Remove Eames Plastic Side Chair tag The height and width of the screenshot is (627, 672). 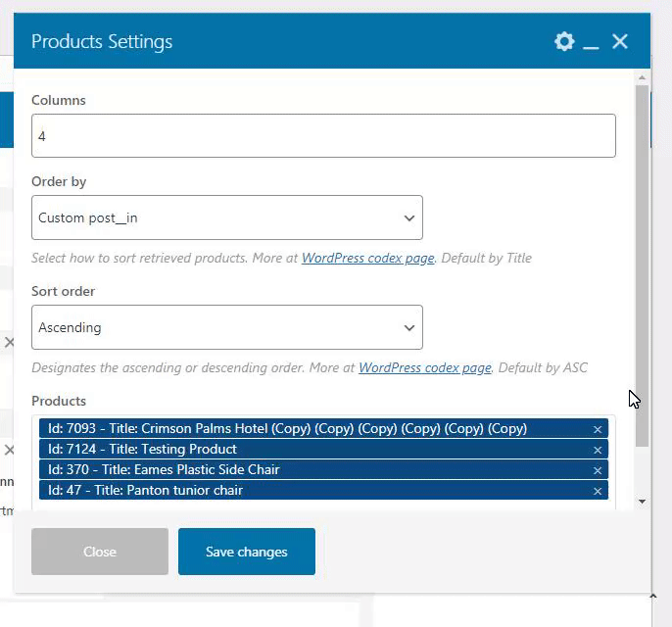(598, 470)
